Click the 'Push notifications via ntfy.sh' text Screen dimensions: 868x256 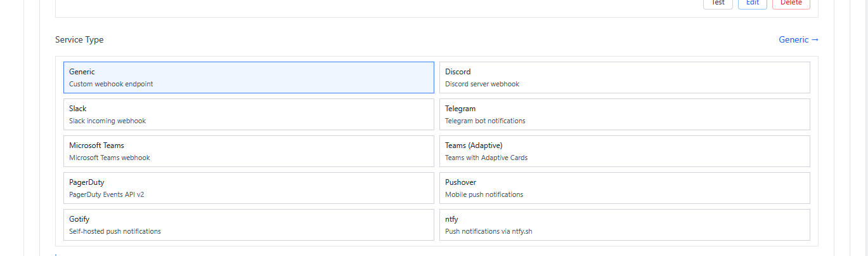tap(488, 231)
